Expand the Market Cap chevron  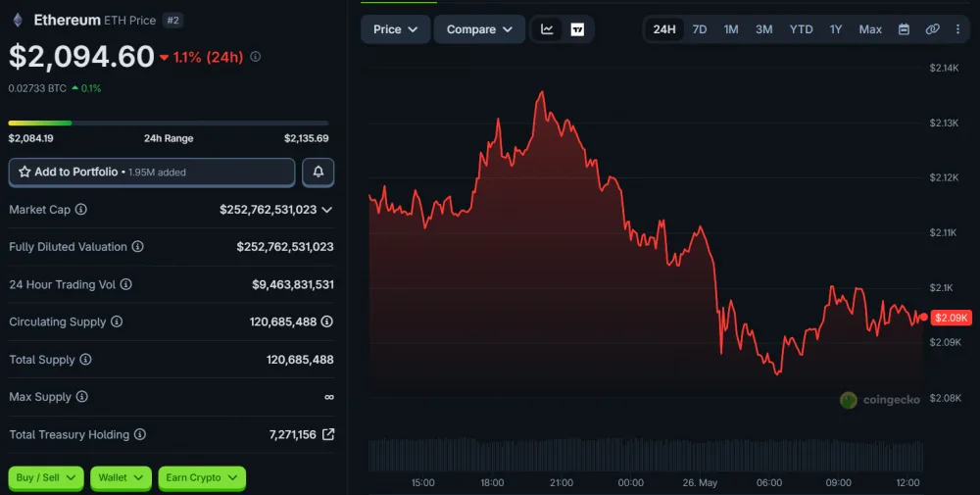click(327, 210)
